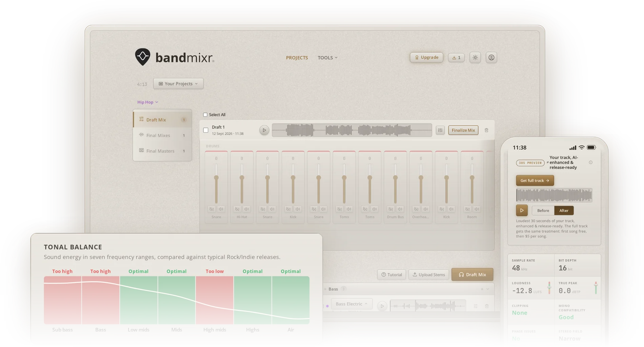The image size is (644, 347).
Task: Mute the Room channel
Action: point(467,209)
